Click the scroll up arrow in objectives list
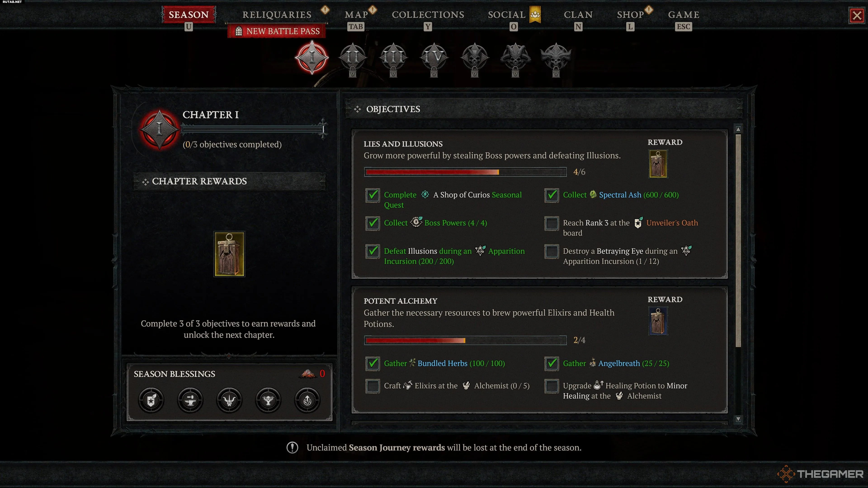This screenshot has width=868, height=488. coord(738,129)
